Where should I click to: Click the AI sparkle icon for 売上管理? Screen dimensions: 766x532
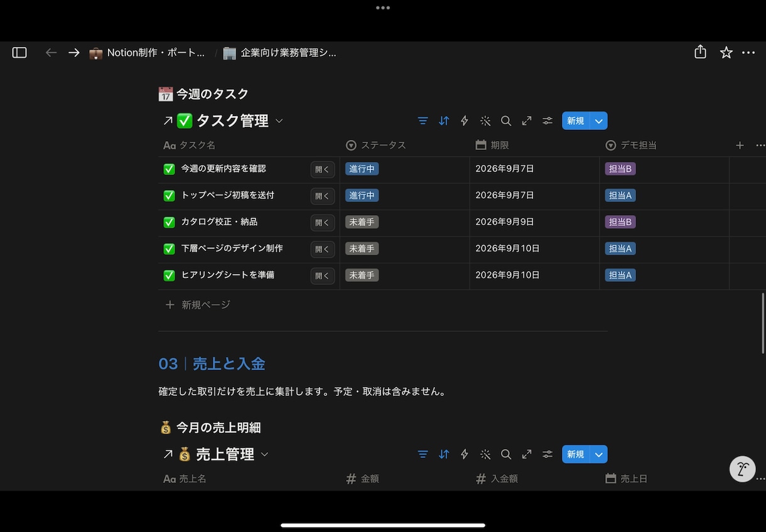[485, 454]
